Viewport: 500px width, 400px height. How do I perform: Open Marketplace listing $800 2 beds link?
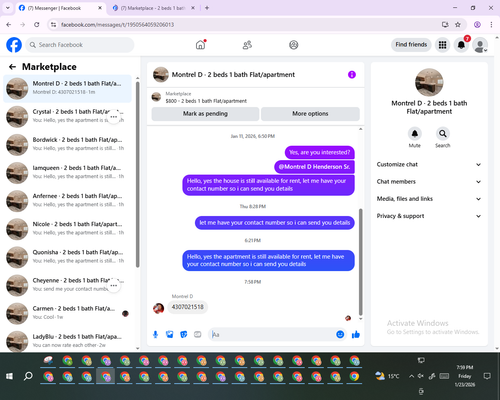[x=206, y=101]
